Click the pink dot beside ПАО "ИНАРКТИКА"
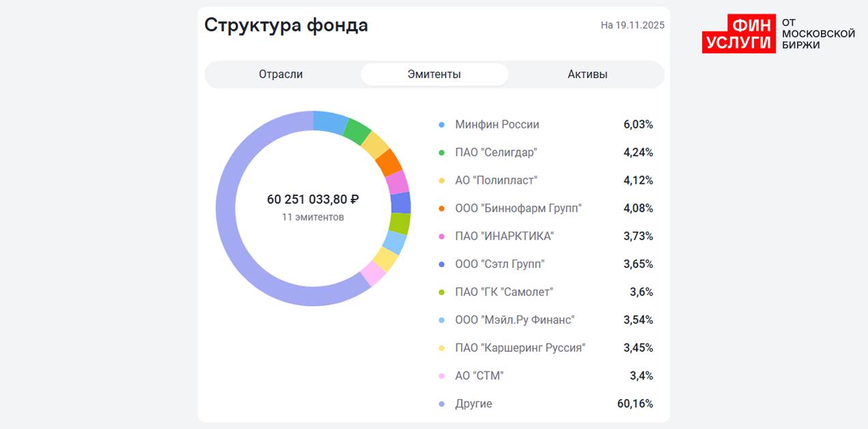The image size is (868, 429). [442, 236]
